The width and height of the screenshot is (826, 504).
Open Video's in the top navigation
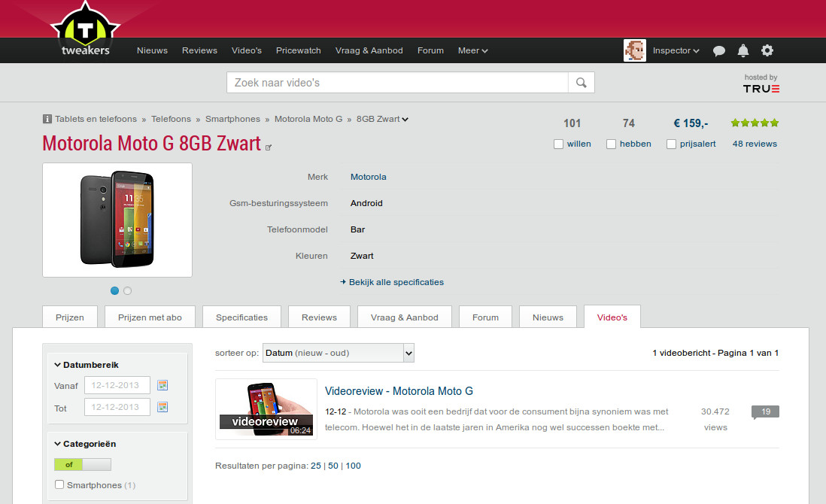247,50
